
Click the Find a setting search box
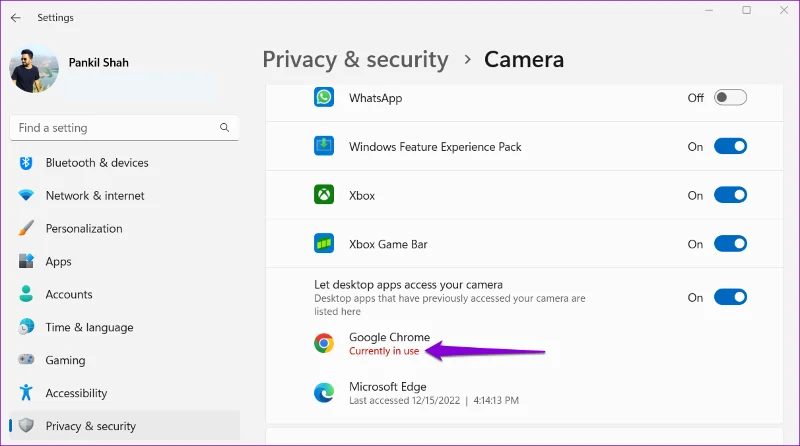coord(124,128)
